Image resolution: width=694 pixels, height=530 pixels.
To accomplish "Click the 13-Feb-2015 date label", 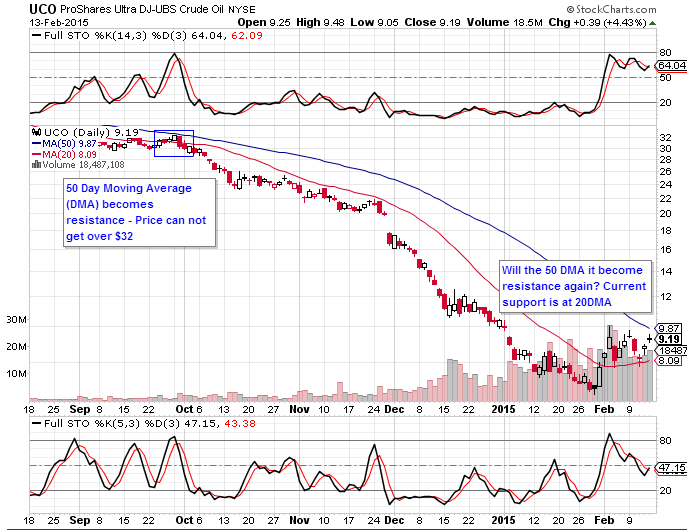I will point(59,23).
